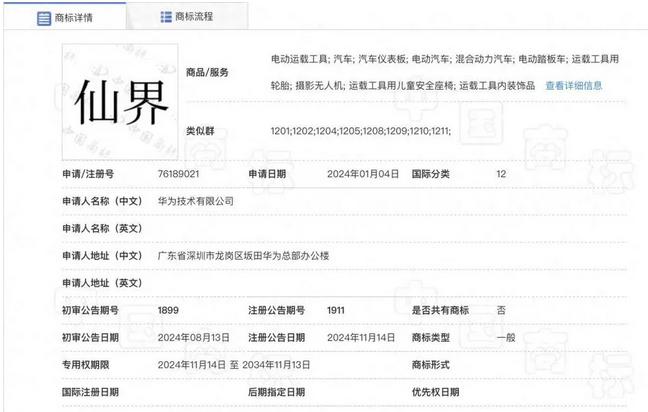Click the 商标详情 document icon
This screenshot has height=412, width=648.
[44, 19]
